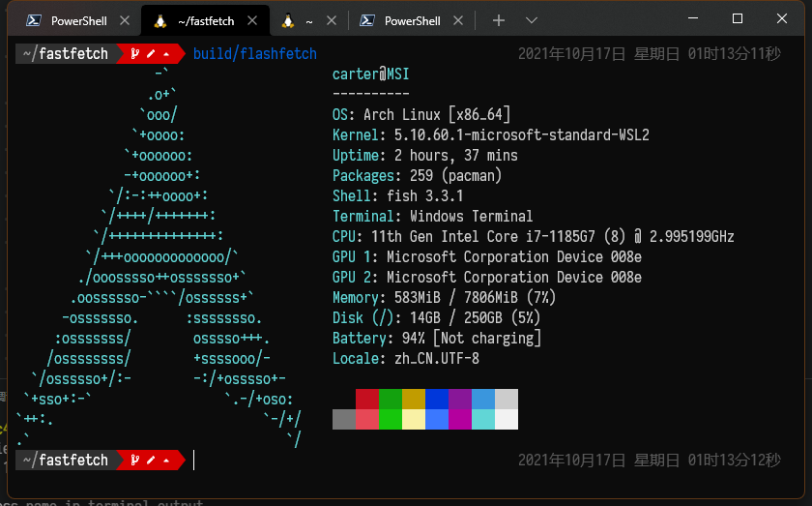The height and width of the screenshot is (506, 812).
Task: Click git branch icon in build/flashfetch prompt
Action: pos(134,53)
